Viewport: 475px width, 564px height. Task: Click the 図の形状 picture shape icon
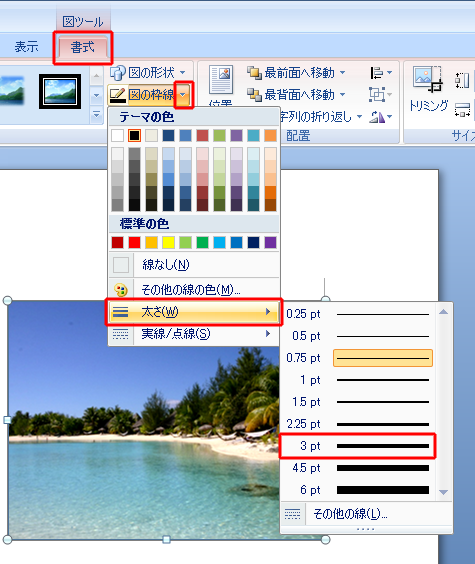point(118,73)
